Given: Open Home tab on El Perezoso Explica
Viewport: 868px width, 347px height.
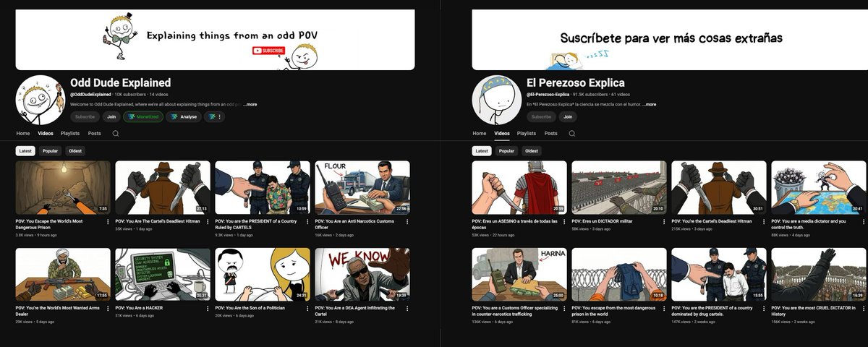Looking at the screenshot, I should point(480,134).
